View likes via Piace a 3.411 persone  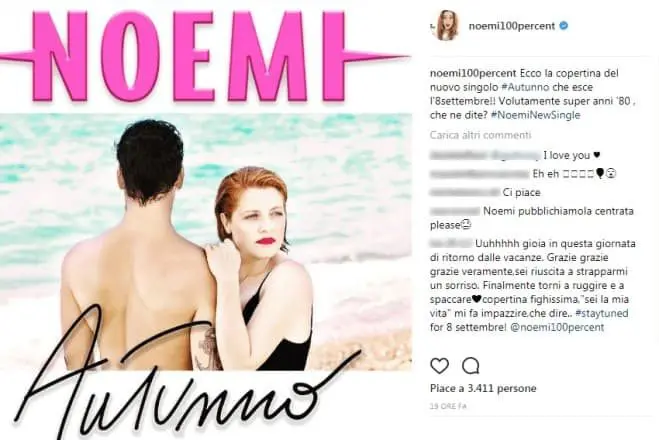[x=483, y=388]
